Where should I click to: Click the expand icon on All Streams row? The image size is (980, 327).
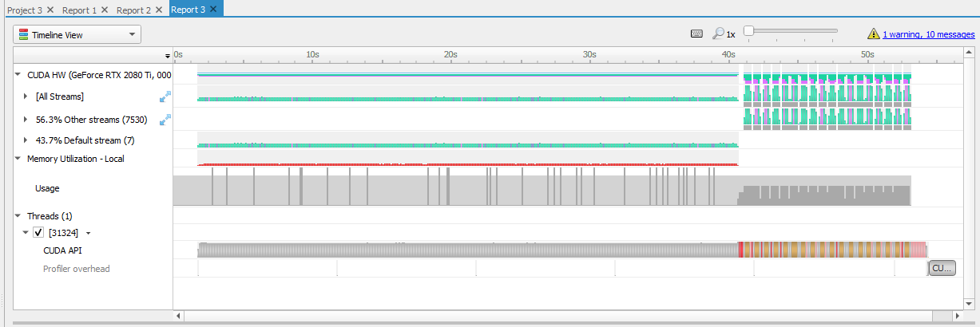[x=165, y=97]
